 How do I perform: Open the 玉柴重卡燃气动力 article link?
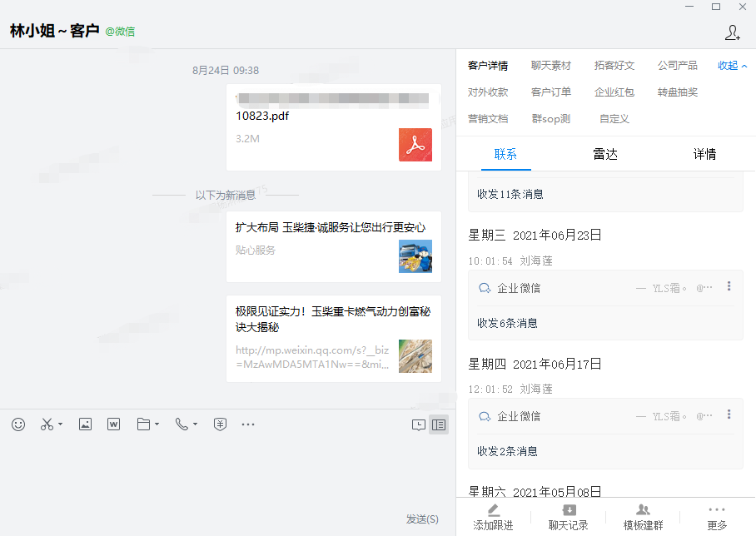click(333, 320)
